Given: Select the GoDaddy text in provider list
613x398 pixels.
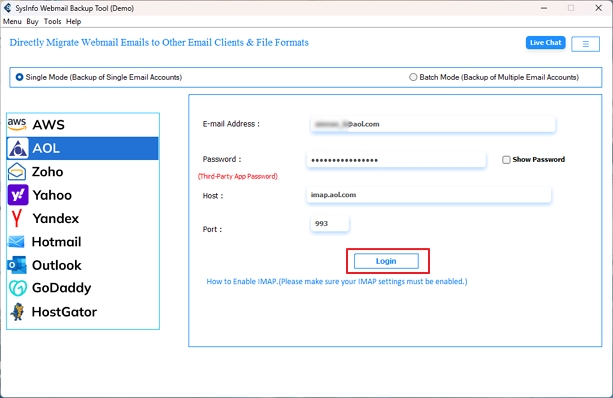Looking at the screenshot, I should click(61, 288).
